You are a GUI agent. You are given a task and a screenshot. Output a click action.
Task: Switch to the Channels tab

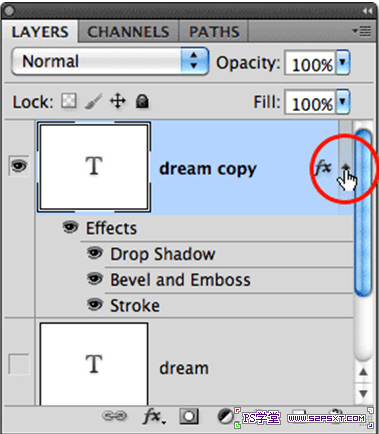[128, 32]
